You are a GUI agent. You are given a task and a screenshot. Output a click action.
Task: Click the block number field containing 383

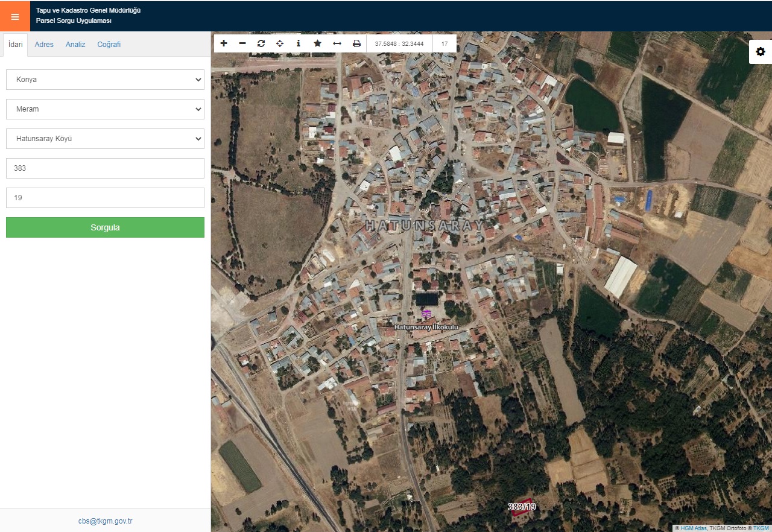pyautogui.click(x=105, y=168)
